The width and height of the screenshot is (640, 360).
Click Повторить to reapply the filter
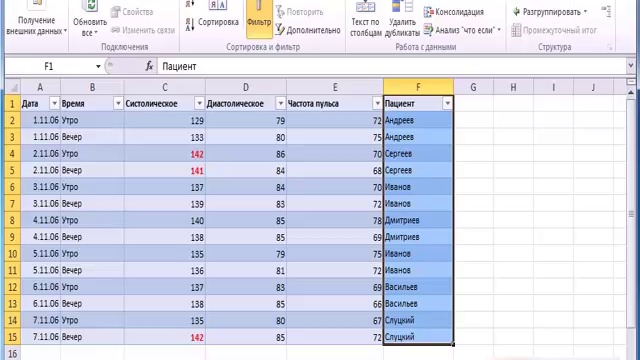click(300, 12)
